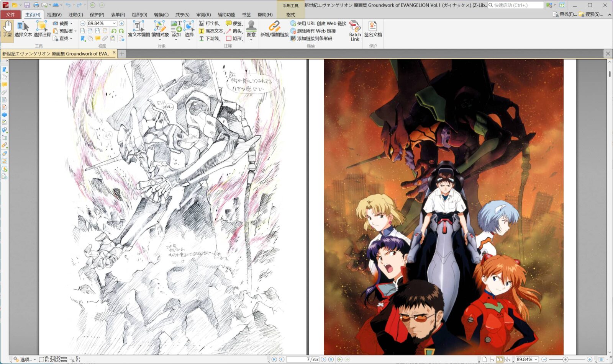
Task: Select the Highlight Text (高亮文本) tool
Action: click(211, 31)
